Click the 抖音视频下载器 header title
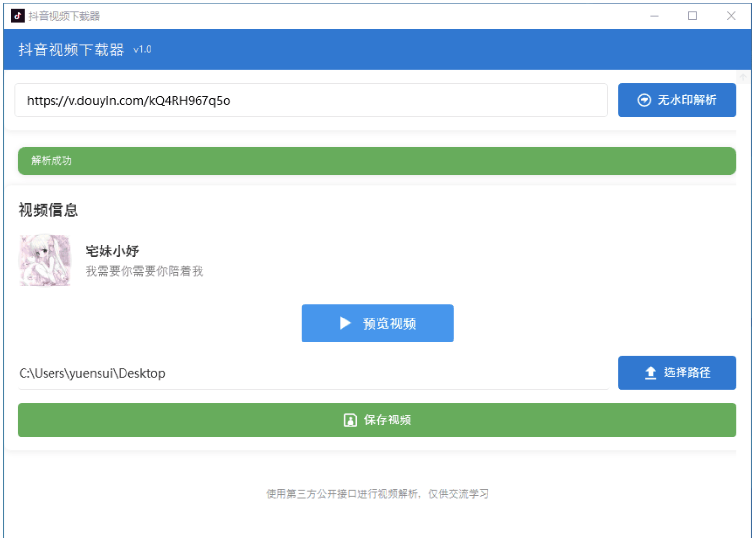 point(71,49)
